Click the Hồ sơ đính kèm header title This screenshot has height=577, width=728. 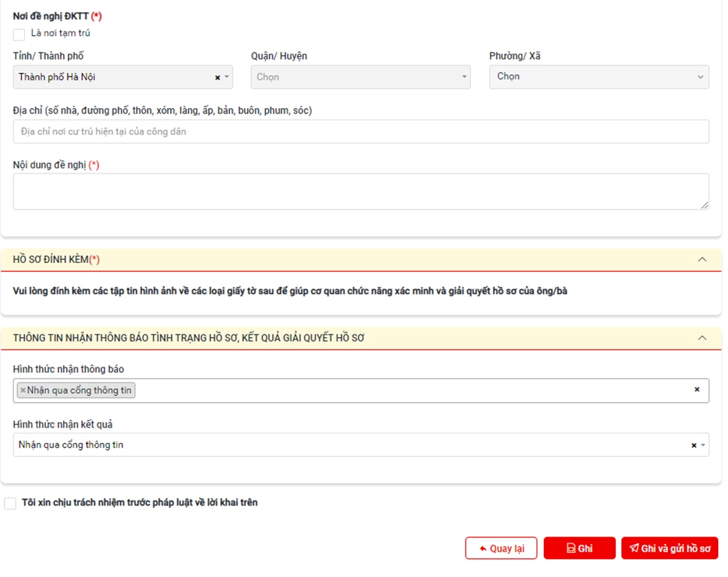pyautogui.click(x=56, y=259)
